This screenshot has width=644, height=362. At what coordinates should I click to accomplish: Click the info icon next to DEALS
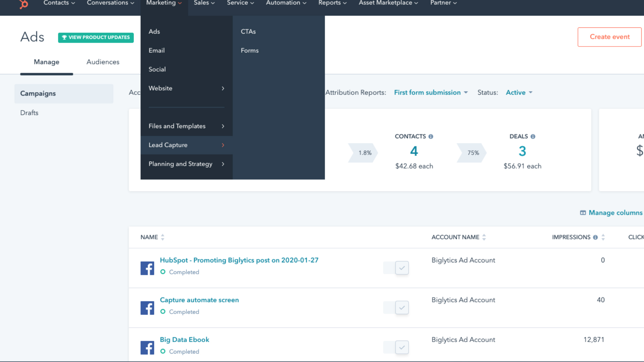pos(533,137)
